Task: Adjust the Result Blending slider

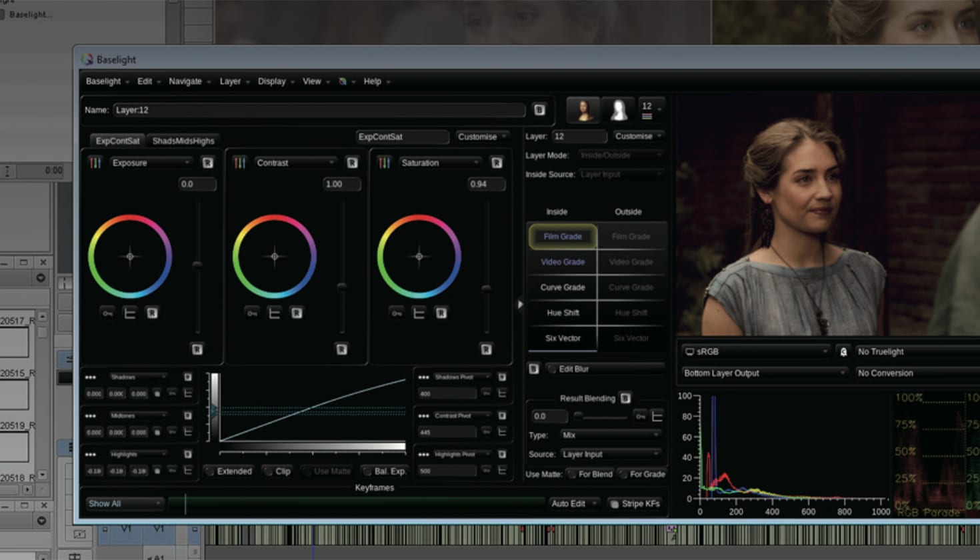Action: [580, 417]
